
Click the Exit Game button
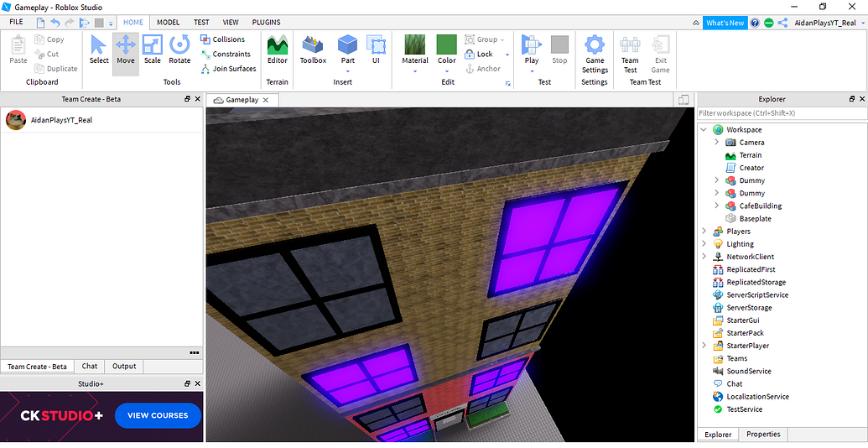(660, 55)
